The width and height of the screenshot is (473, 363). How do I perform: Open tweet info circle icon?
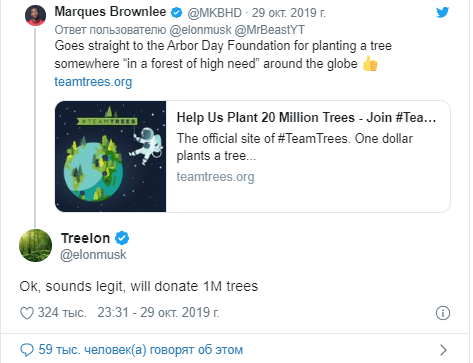click(x=443, y=313)
